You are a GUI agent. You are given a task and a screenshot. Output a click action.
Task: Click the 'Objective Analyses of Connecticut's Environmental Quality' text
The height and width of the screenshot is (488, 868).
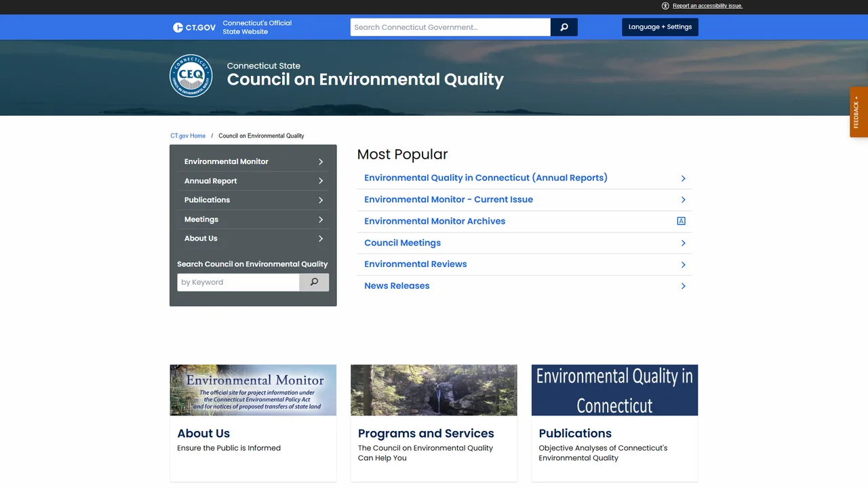pyautogui.click(x=603, y=453)
